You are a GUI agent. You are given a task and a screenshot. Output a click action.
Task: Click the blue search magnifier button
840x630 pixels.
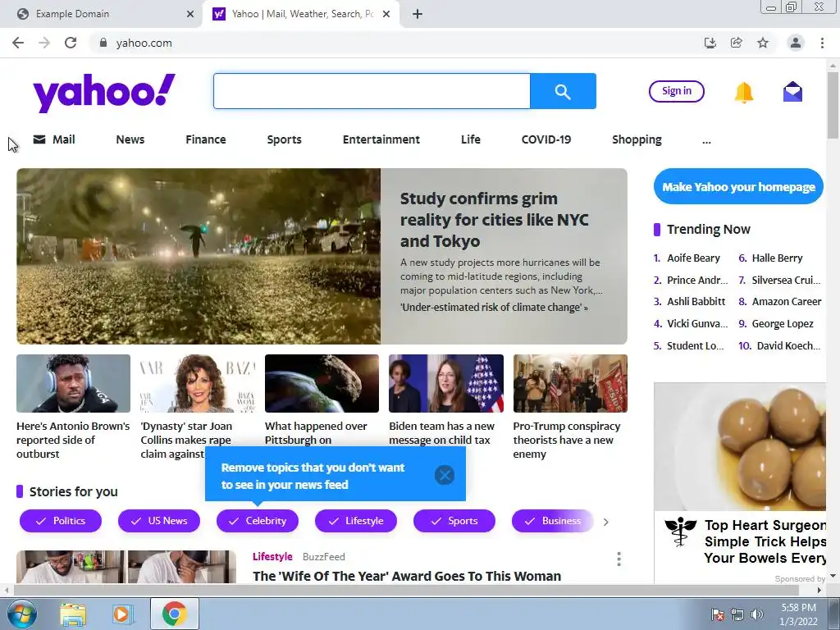click(563, 91)
